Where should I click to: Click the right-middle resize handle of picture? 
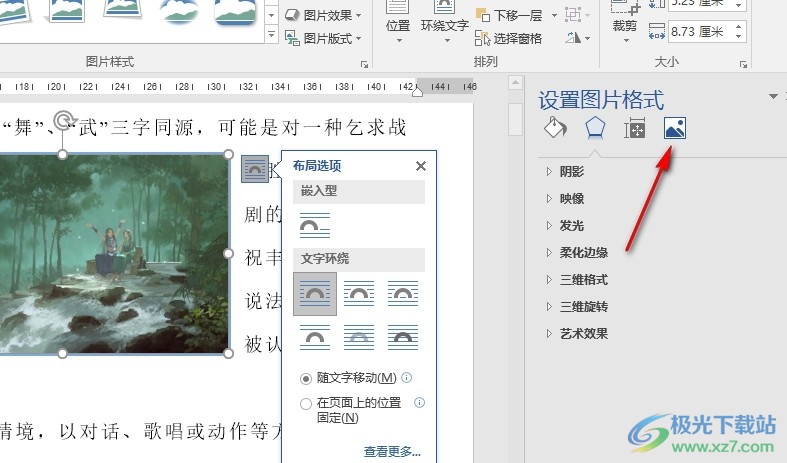228,254
